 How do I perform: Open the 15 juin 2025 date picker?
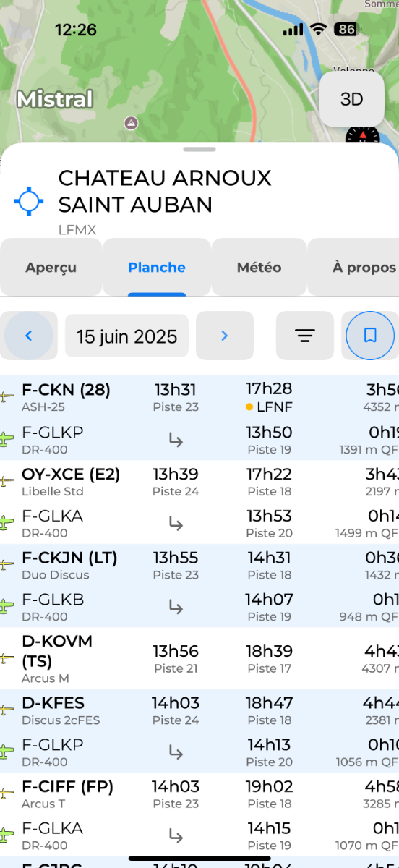click(126, 336)
